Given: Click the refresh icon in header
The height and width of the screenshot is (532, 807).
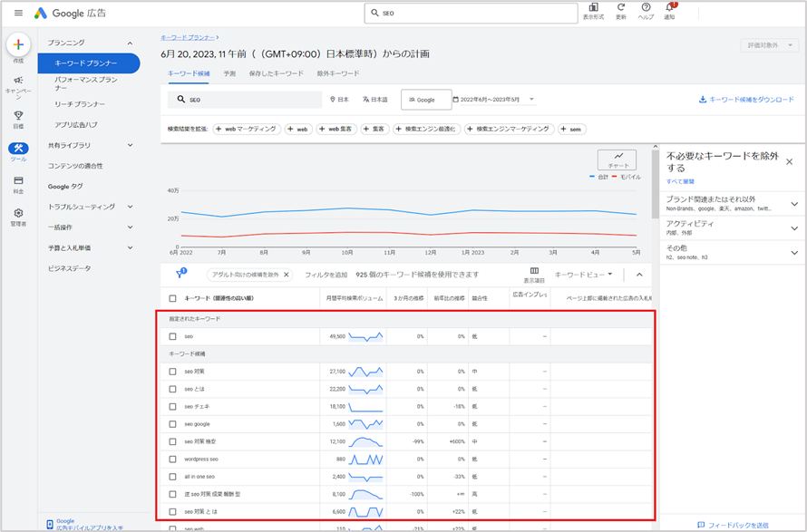Looking at the screenshot, I should (x=621, y=7).
